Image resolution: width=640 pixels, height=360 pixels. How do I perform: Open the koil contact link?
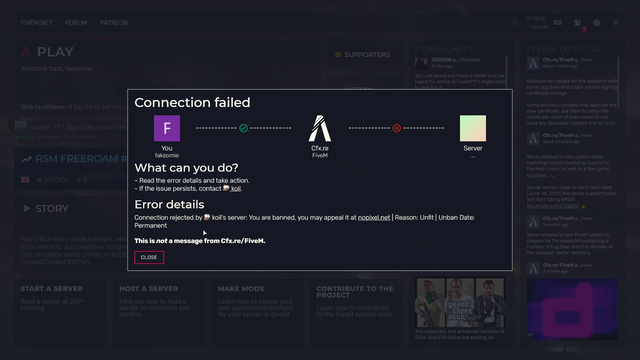point(236,189)
